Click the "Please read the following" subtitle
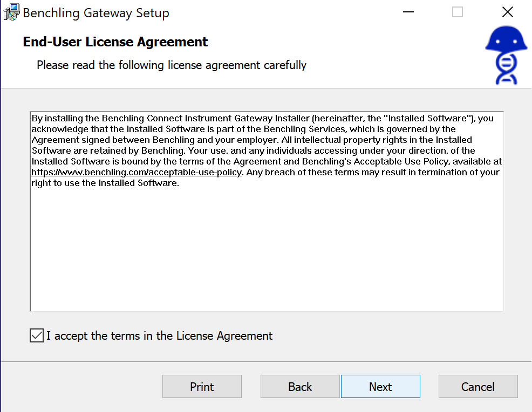Viewport: 532px width, 412px height. tap(172, 65)
